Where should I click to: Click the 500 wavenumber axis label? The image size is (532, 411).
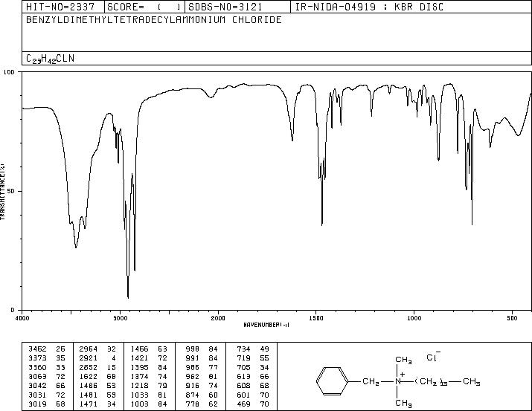coord(512,318)
